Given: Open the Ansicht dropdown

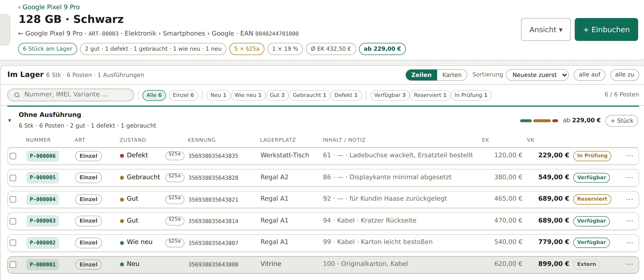Looking at the screenshot, I should (545, 29).
